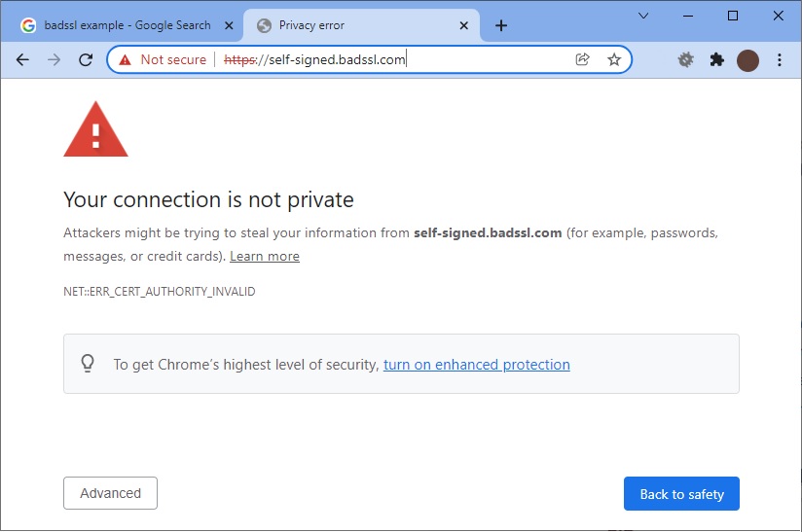Open the profile avatar menu

pos(747,60)
